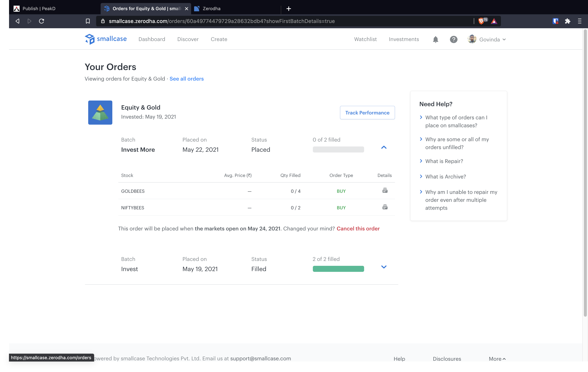Viewport: 588px width, 372px height.
Task: Click the See all orders link
Action: click(x=187, y=79)
